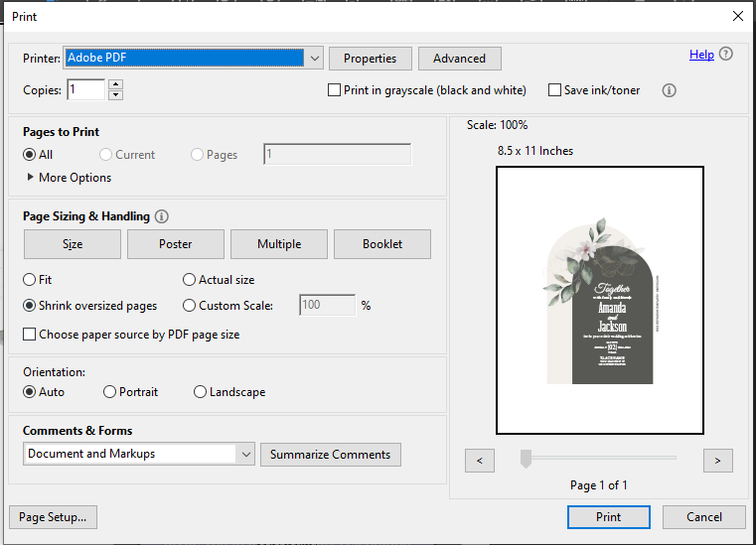Screen dimensions: 756x545
Task: Click the Help link
Action: 701,55
